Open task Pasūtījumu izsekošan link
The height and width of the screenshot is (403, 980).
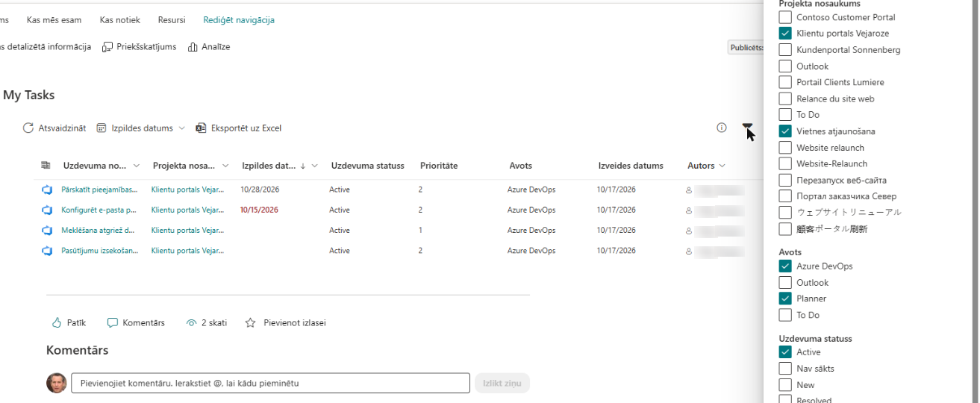tap(99, 251)
